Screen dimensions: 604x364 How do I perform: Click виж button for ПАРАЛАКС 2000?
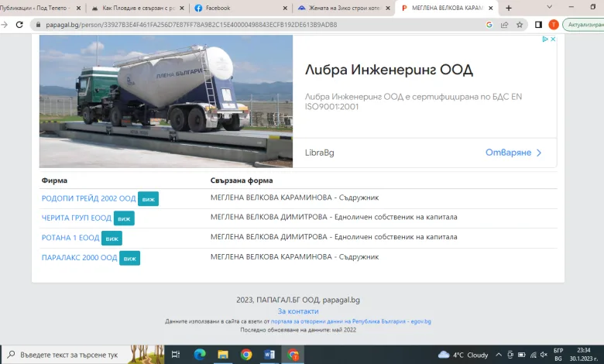[130, 258]
